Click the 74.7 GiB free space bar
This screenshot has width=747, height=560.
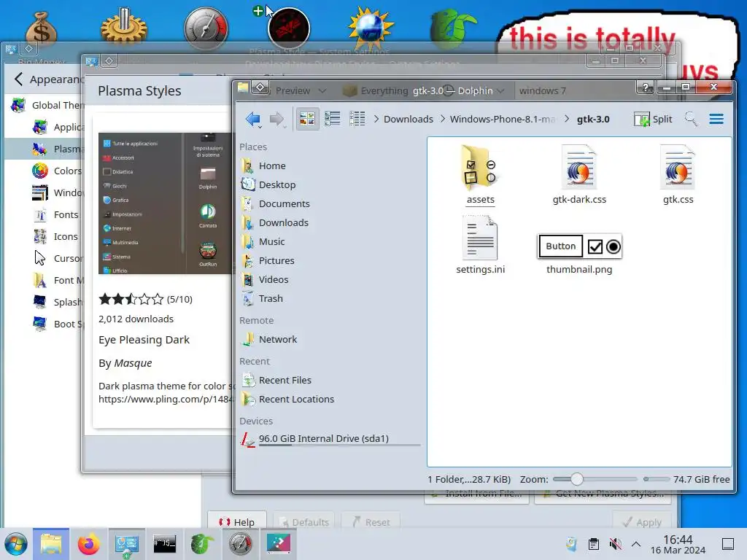click(x=656, y=479)
